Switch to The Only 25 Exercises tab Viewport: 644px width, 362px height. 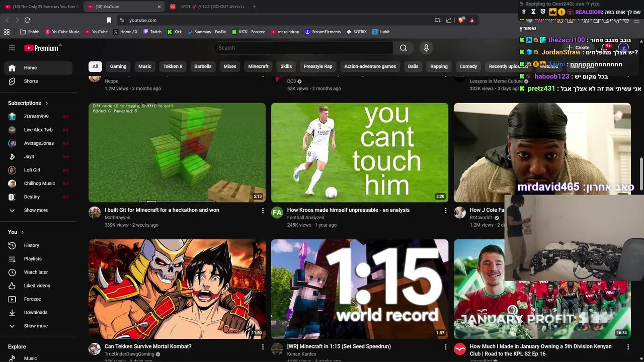click(41, 7)
